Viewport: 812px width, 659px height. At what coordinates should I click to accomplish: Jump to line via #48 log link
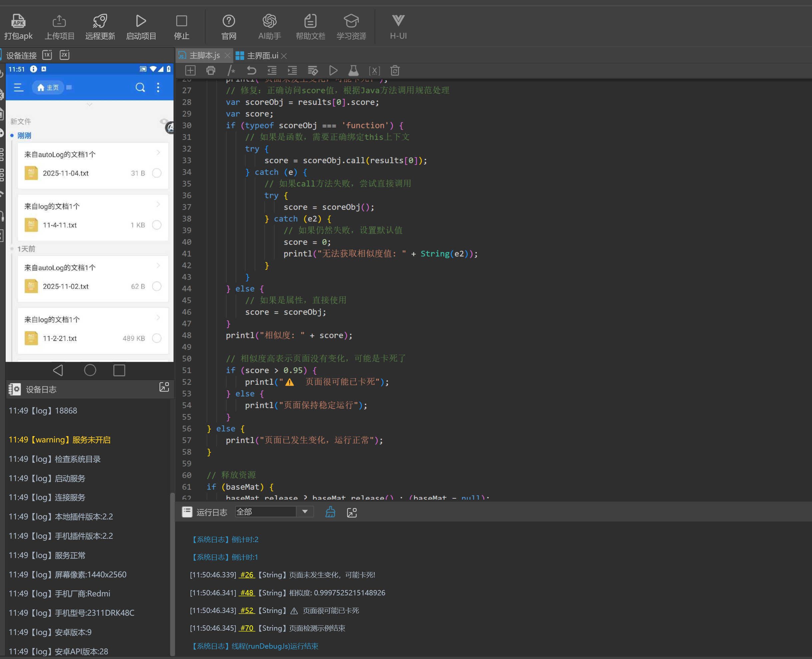click(247, 593)
